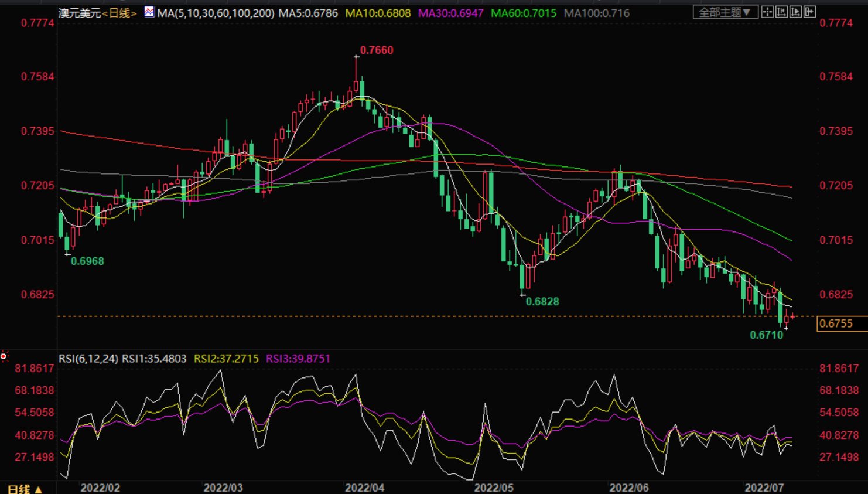This screenshot has width=868, height=494.
Task: Click the MA5:0.6786 value
Action: 308,13
